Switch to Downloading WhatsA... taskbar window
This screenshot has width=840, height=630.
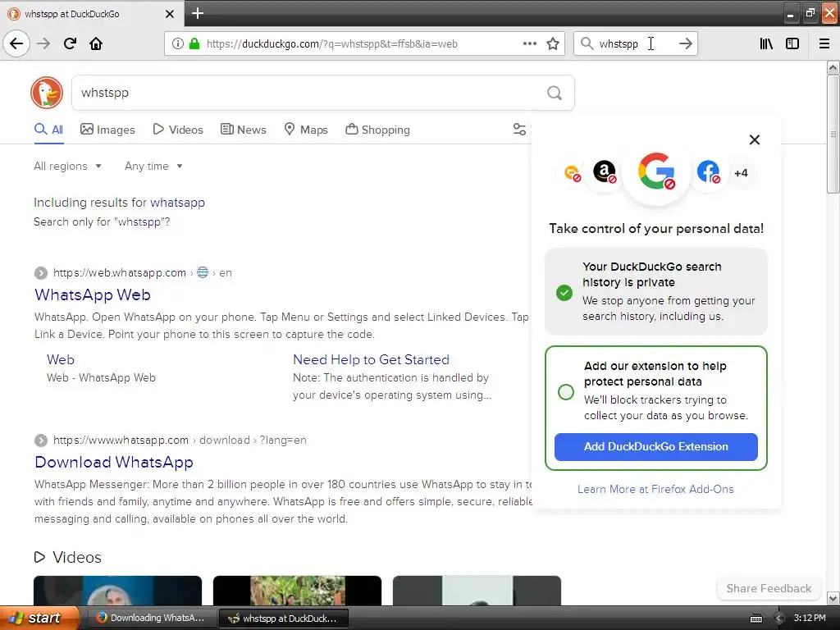pyautogui.click(x=152, y=618)
